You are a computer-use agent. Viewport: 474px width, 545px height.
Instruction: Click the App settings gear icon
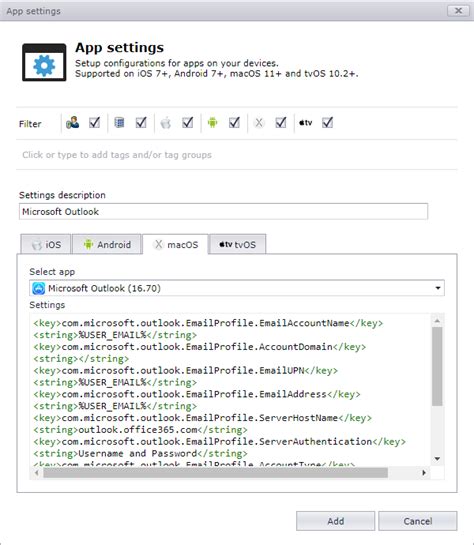click(44, 62)
